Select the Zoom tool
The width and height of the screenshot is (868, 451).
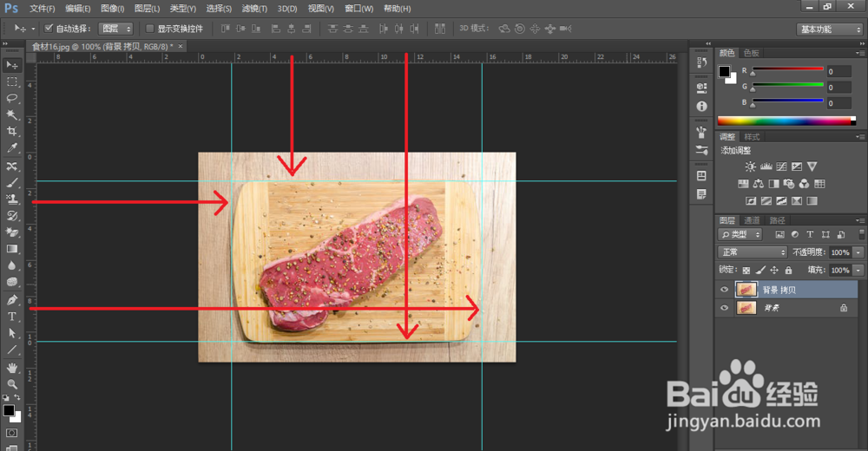click(x=11, y=384)
